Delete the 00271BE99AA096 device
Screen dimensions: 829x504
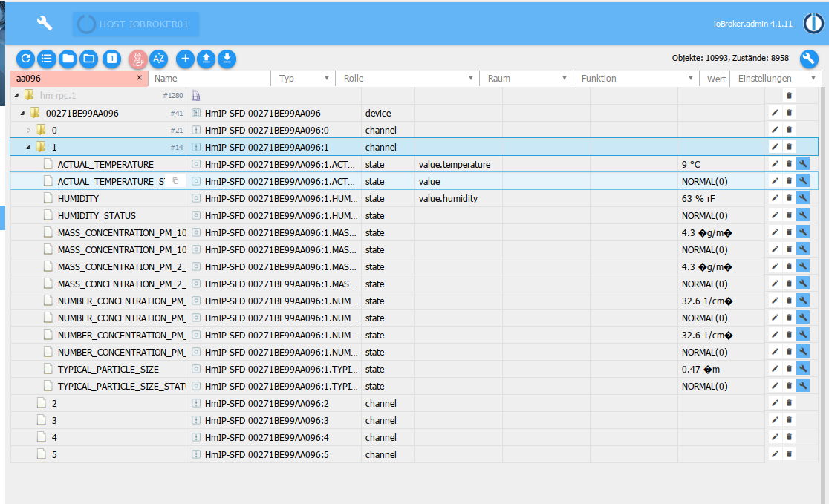point(789,113)
